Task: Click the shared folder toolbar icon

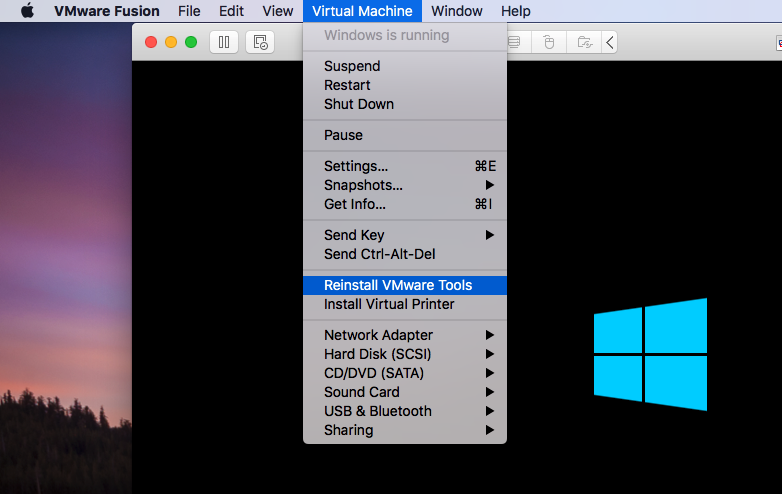Action: point(584,42)
